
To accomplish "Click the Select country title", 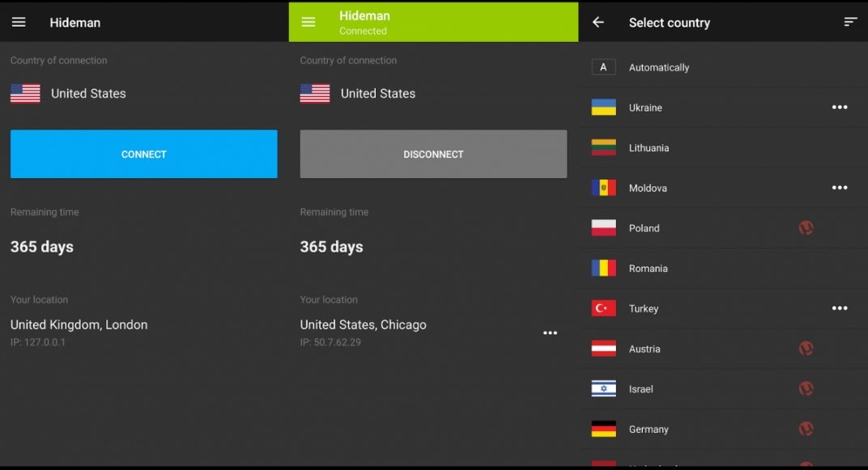I will pos(670,23).
